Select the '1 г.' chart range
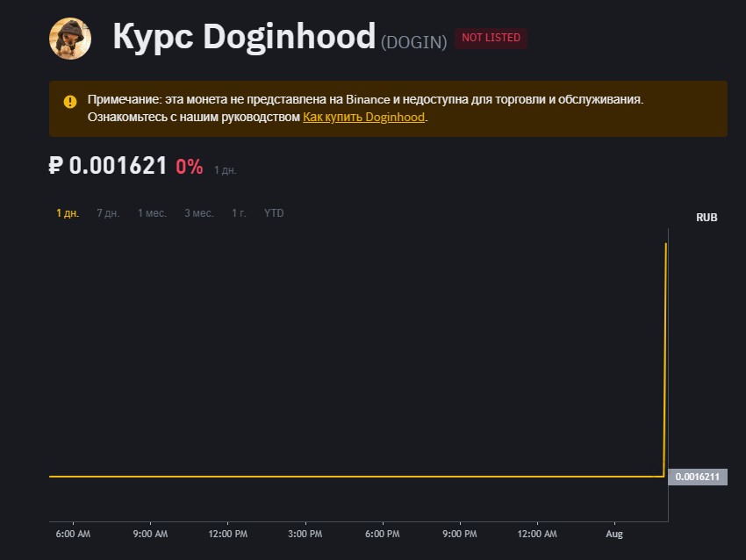Image resolution: width=746 pixels, height=560 pixels. click(x=239, y=213)
